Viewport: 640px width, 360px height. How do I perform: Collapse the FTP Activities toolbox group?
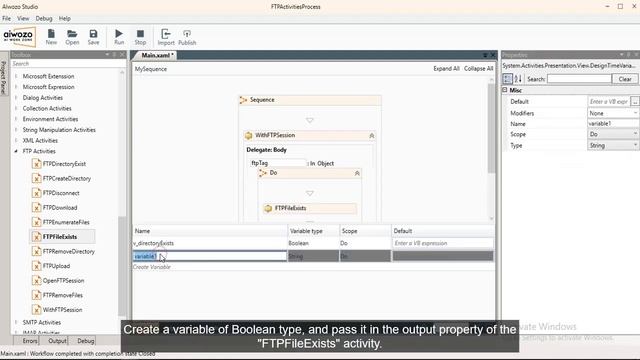click(x=16, y=151)
